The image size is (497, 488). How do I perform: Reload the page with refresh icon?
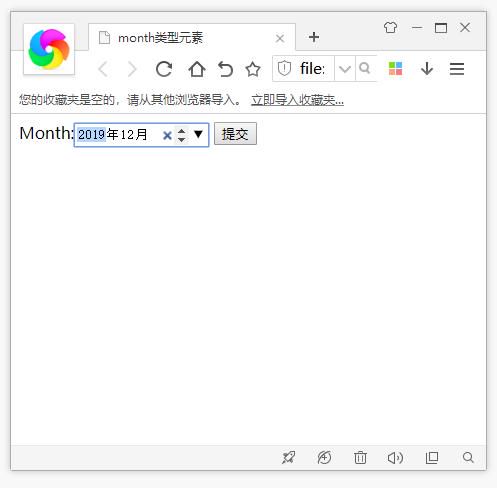(x=164, y=69)
